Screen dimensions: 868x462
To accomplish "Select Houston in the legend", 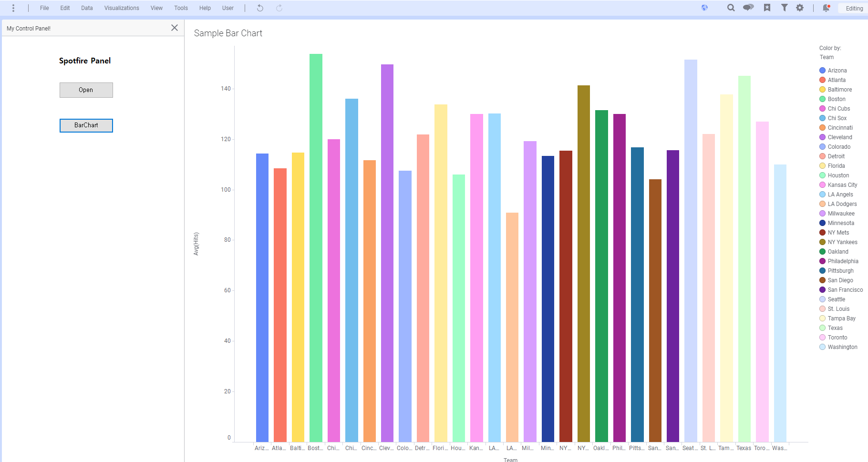I will click(834, 175).
